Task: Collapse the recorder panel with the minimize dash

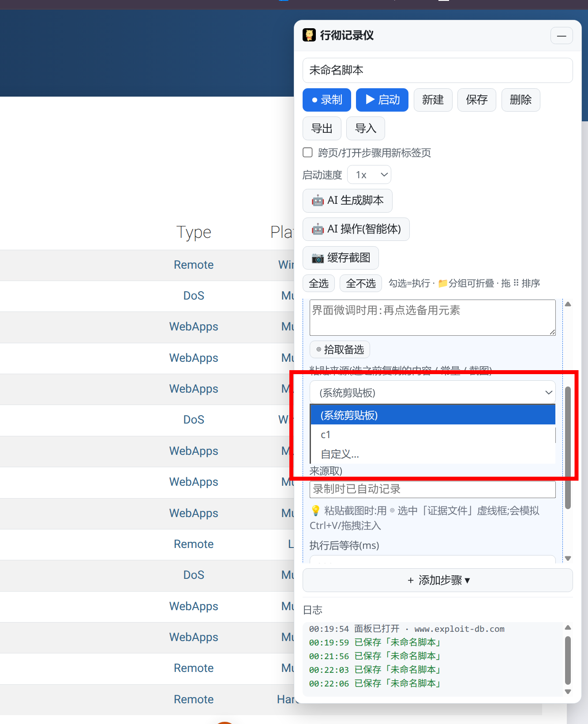Action: pyautogui.click(x=562, y=36)
